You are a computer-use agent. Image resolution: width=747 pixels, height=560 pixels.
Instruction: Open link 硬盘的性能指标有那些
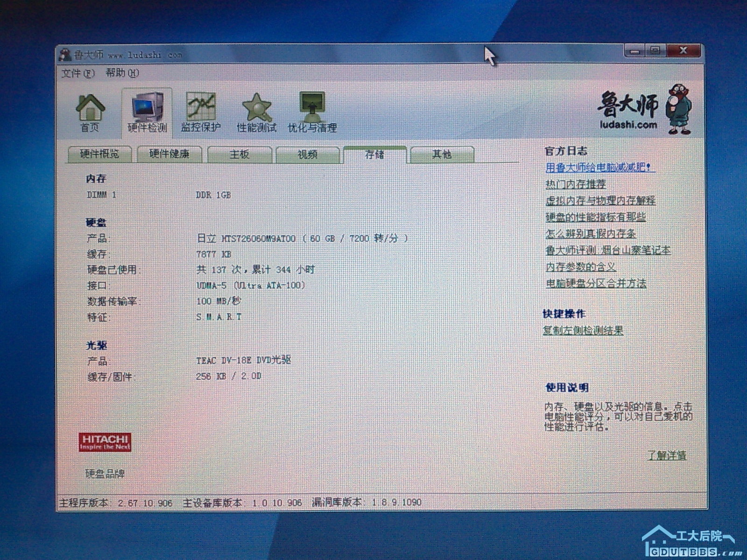pyautogui.click(x=596, y=217)
